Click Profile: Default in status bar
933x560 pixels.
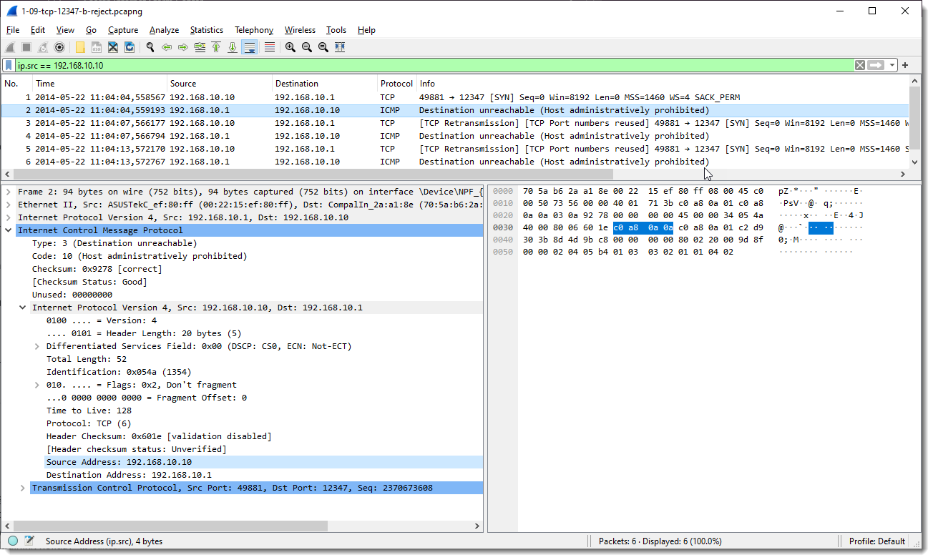point(876,541)
